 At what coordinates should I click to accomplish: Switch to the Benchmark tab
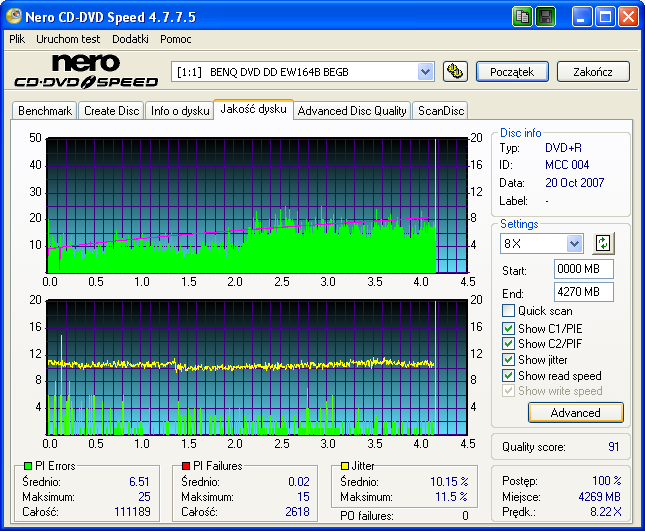click(45, 111)
